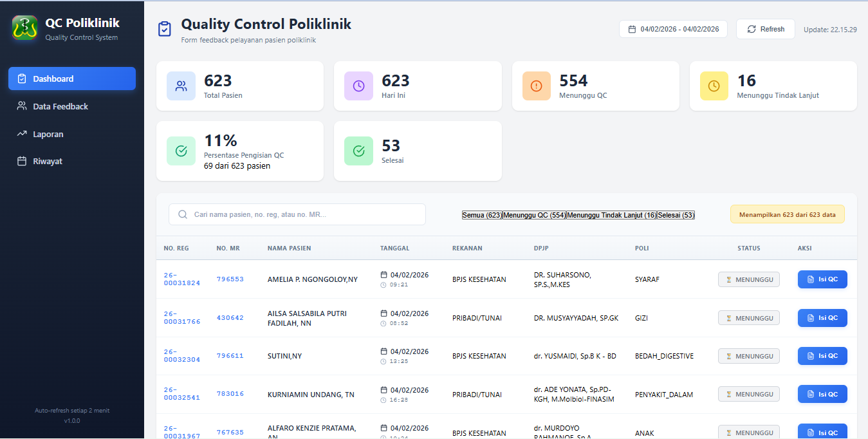Image resolution: width=868 pixels, height=439 pixels.
Task: Show the Selesai (53) filter tab
Action: point(676,215)
